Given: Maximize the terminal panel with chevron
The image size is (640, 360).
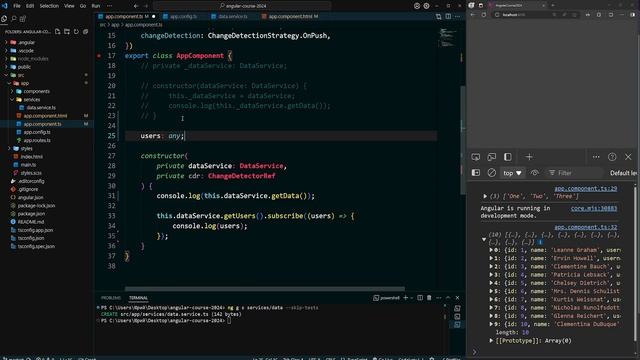Looking at the screenshot, I should [448, 298].
